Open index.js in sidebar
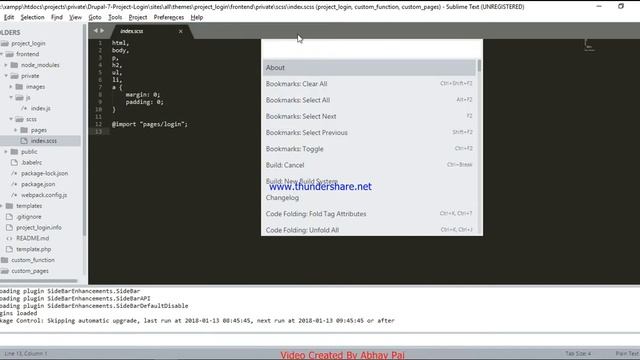Viewport: 640px width, 360px height. pos(41,108)
